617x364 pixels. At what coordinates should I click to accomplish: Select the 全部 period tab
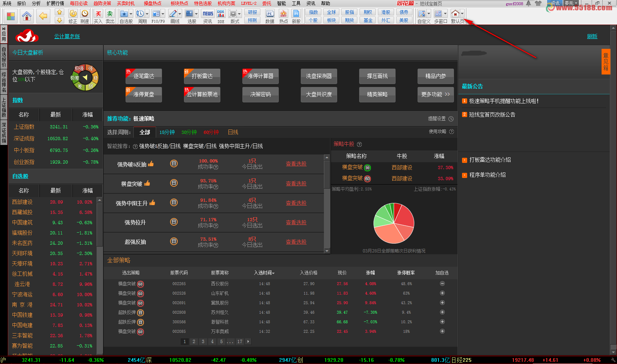pyautogui.click(x=145, y=132)
